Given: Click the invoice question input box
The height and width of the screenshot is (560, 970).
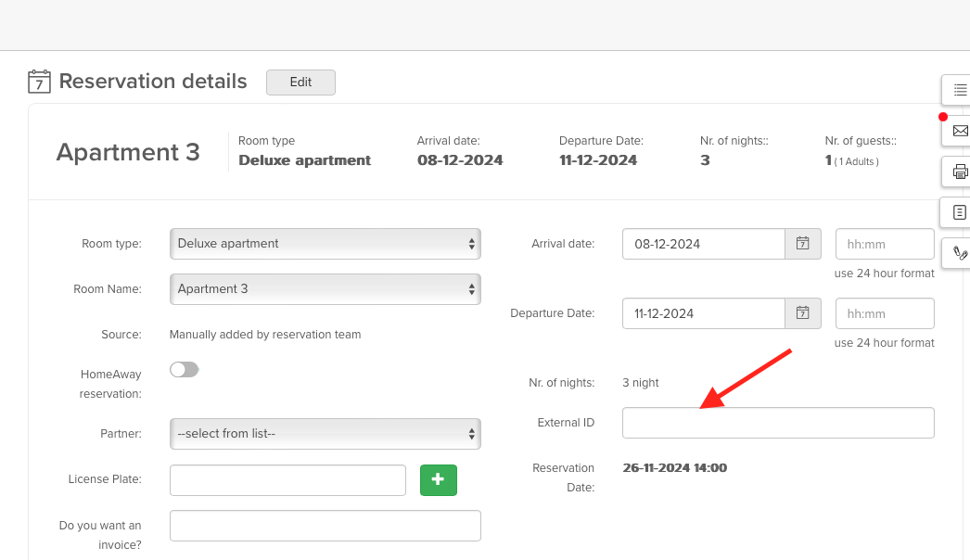Looking at the screenshot, I should click(325, 525).
